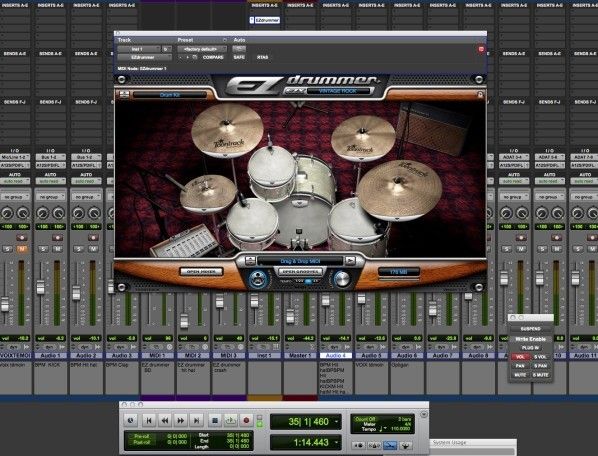Click the Auto button under Auto label
This screenshot has height=456, width=598.
point(239,49)
